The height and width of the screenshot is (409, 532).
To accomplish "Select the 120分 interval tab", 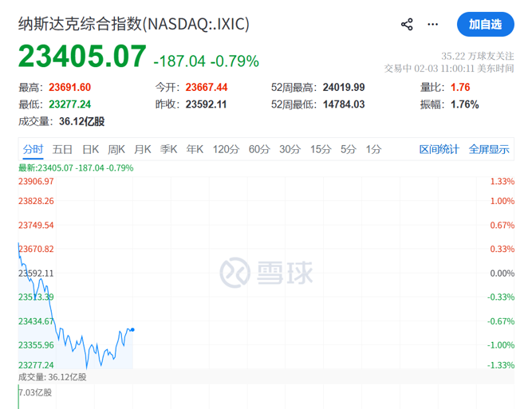I will tap(226, 149).
